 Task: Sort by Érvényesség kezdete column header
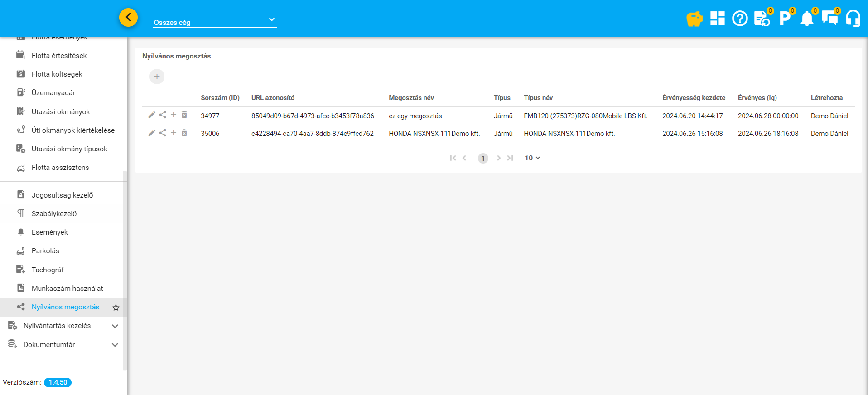click(694, 98)
